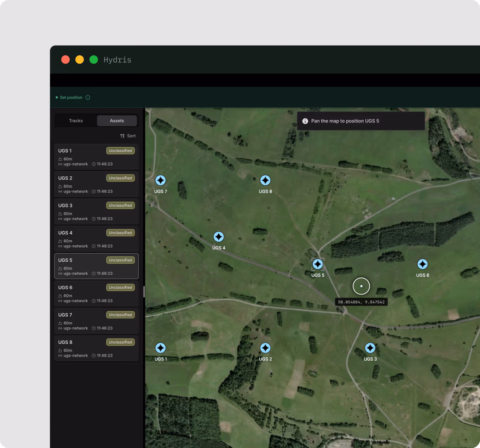Click Unclassified badge on UGS 7
This screenshot has height=448, width=480.
(120, 315)
